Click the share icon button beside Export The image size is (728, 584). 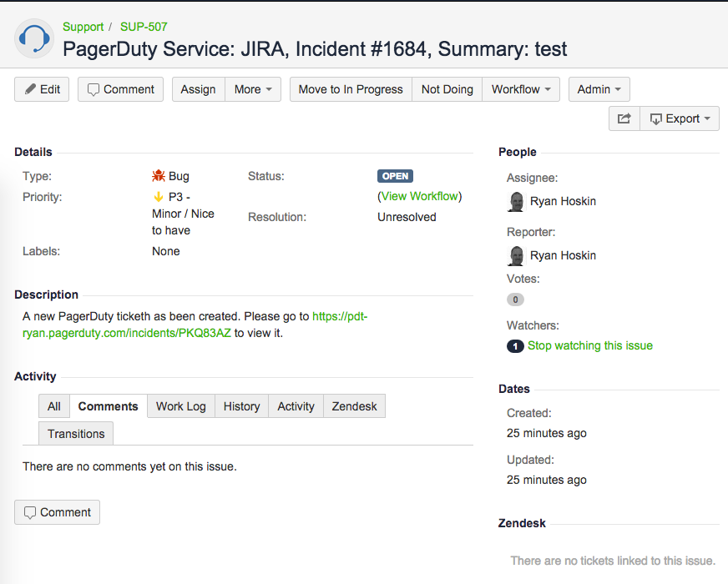(624, 118)
